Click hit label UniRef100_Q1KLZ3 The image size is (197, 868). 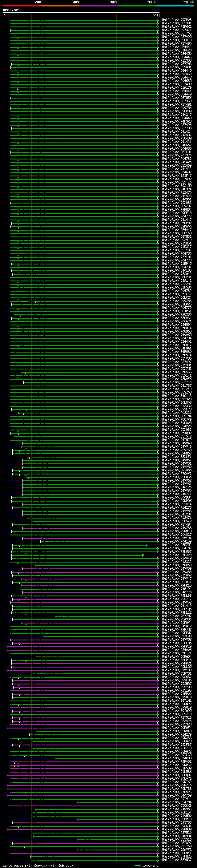pyautogui.click(x=177, y=50)
